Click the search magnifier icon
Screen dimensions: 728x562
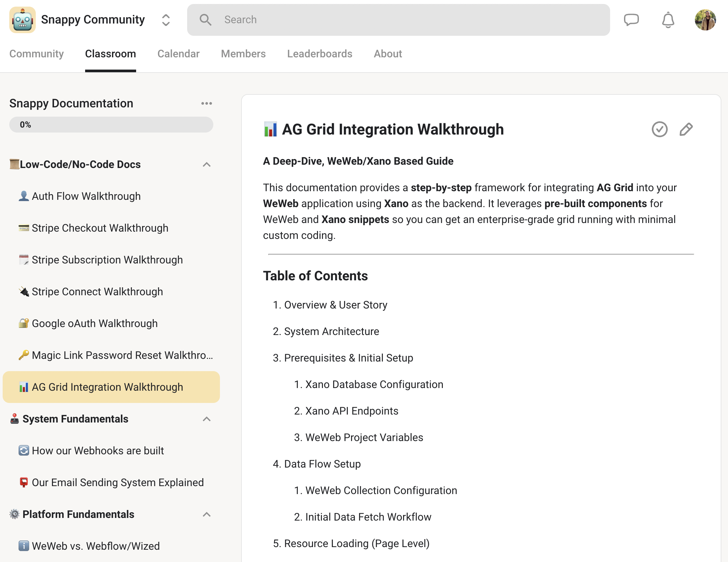point(205,20)
